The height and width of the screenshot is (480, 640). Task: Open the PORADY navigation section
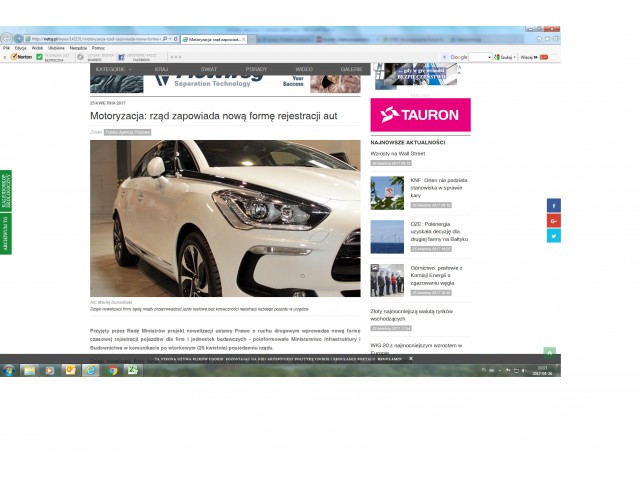(x=256, y=70)
